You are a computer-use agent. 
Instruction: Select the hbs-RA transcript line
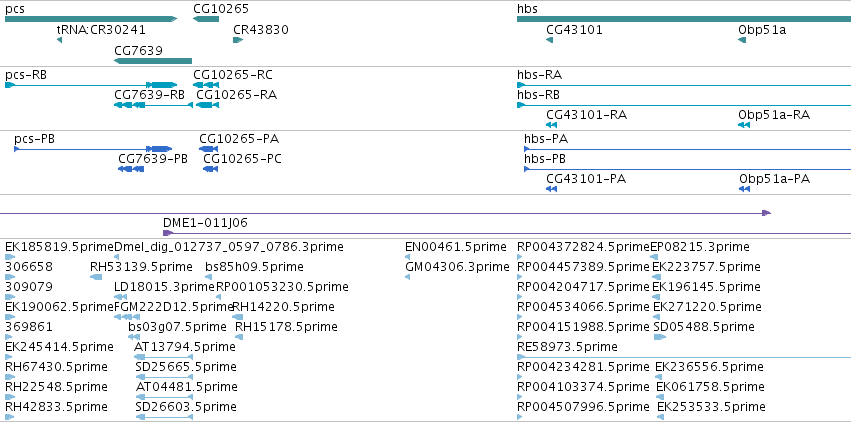(684, 85)
